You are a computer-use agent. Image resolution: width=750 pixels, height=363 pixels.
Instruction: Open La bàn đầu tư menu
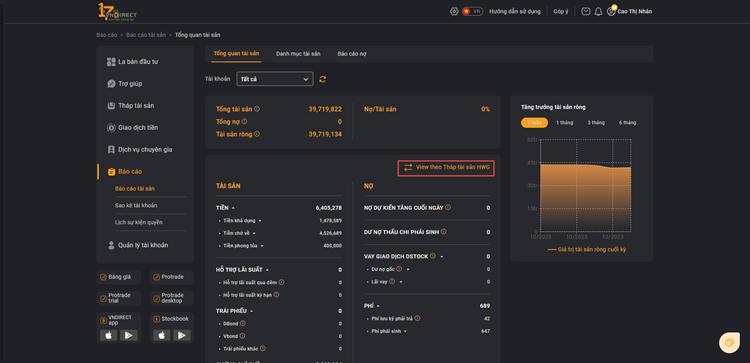coord(132,62)
